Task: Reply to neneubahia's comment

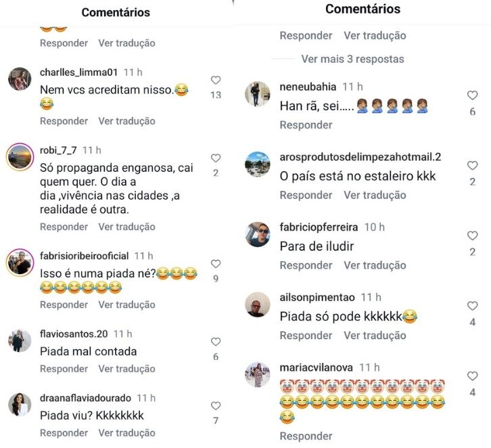Action: point(306,125)
